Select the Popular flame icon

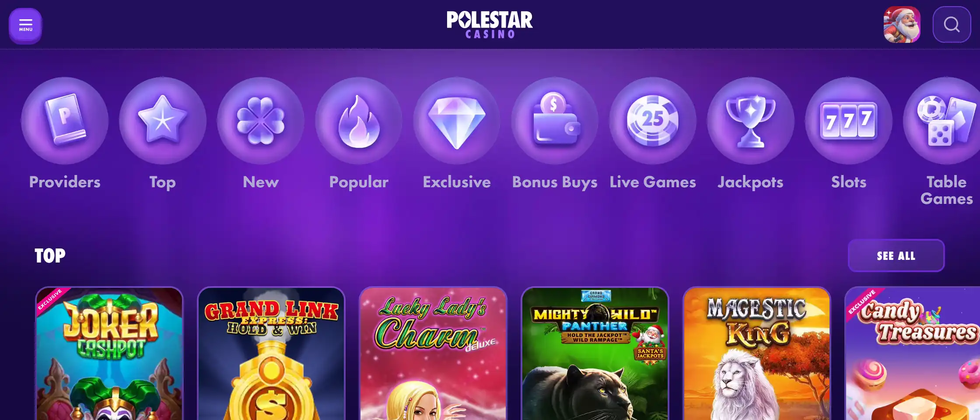coord(359,121)
